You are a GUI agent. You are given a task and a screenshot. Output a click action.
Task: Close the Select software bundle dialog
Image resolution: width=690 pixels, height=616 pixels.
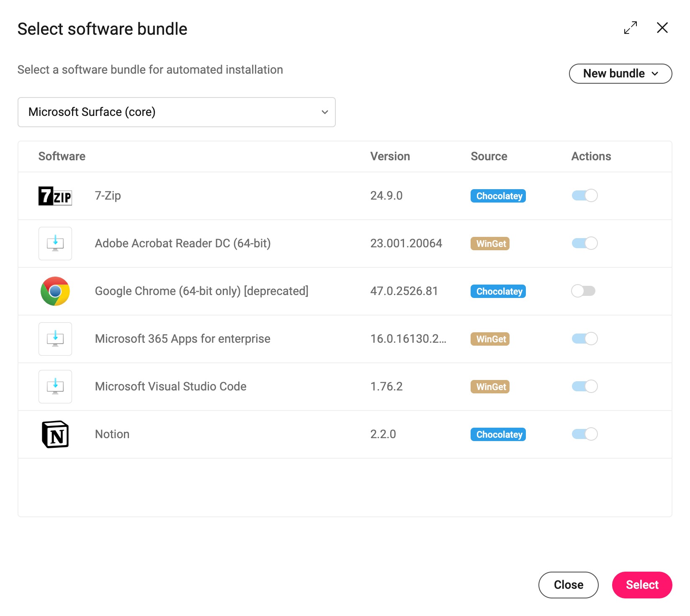pyautogui.click(x=662, y=28)
